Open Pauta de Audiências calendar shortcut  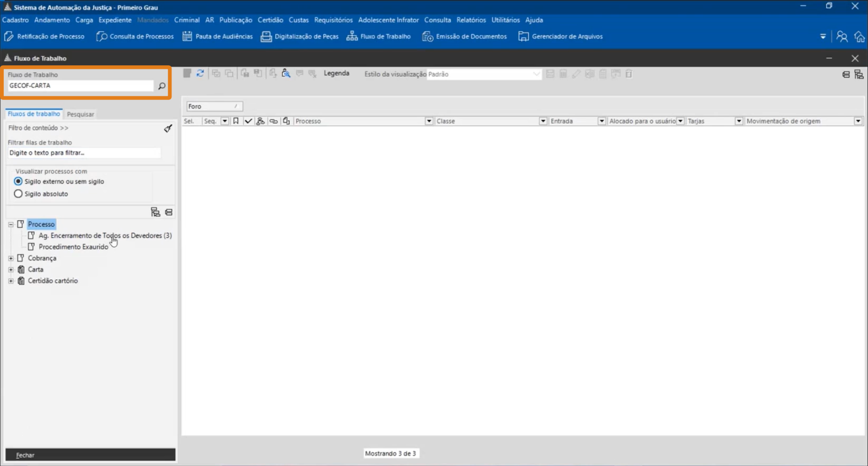click(217, 36)
